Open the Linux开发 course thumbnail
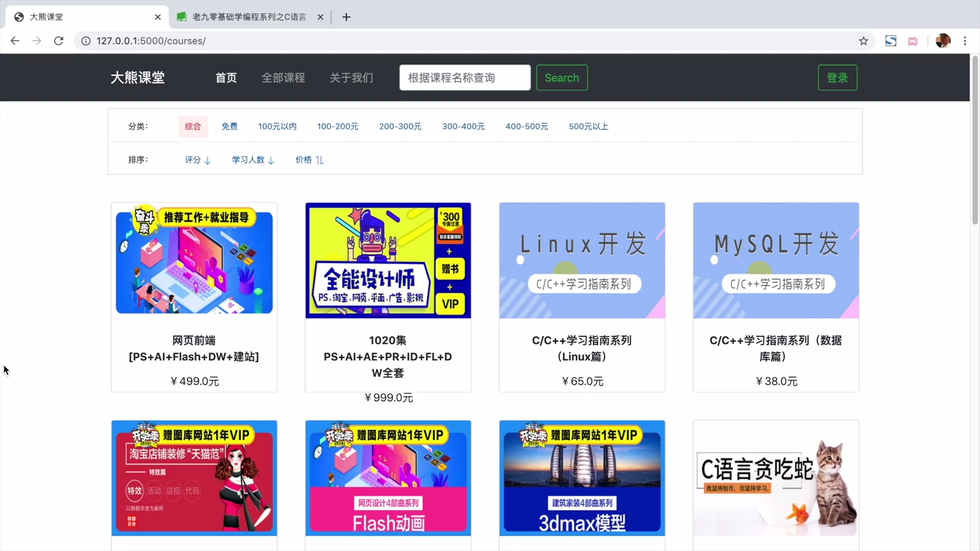Image resolution: width=980 pixels, height=551 pixels. click(x=582, y=260)
